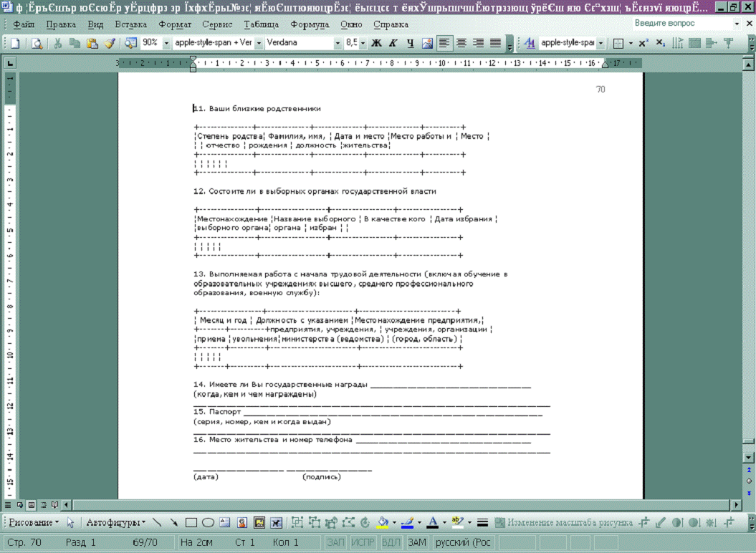756x553 pixels.
Task: Click the Font Color letter A swatch
Action: (x=432, y=523)
